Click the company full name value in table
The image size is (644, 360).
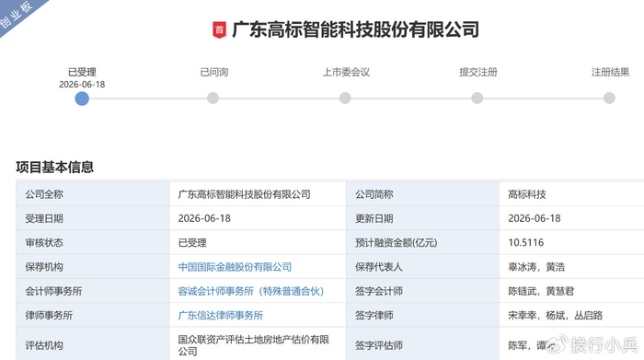(245, 194)
